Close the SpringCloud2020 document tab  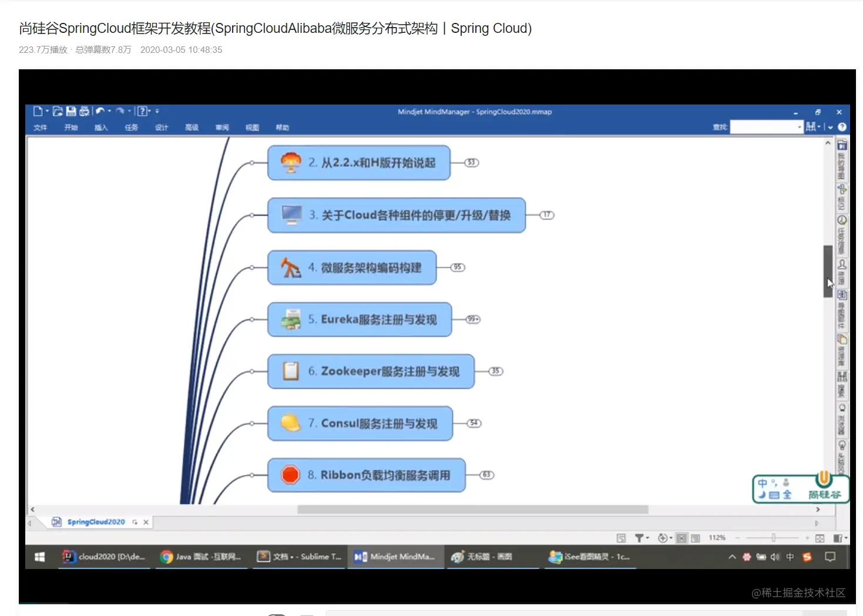click(146, 522)
